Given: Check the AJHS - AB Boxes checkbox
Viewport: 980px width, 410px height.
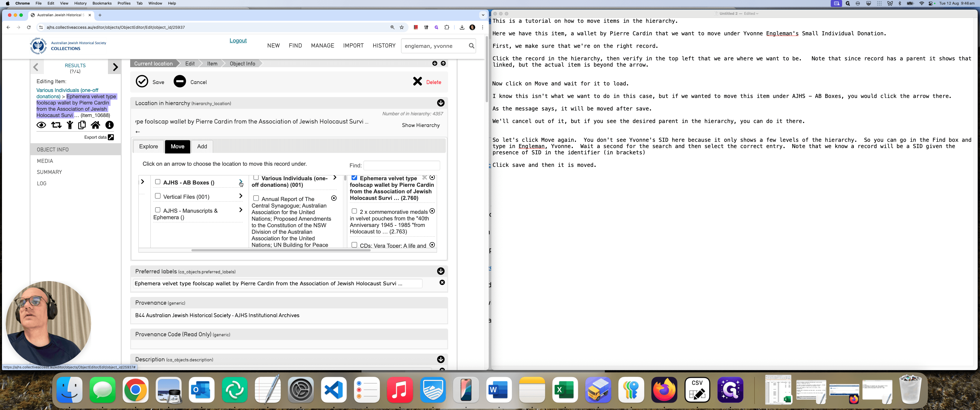Looking at the screenshot, I should [x=158, y=182].
